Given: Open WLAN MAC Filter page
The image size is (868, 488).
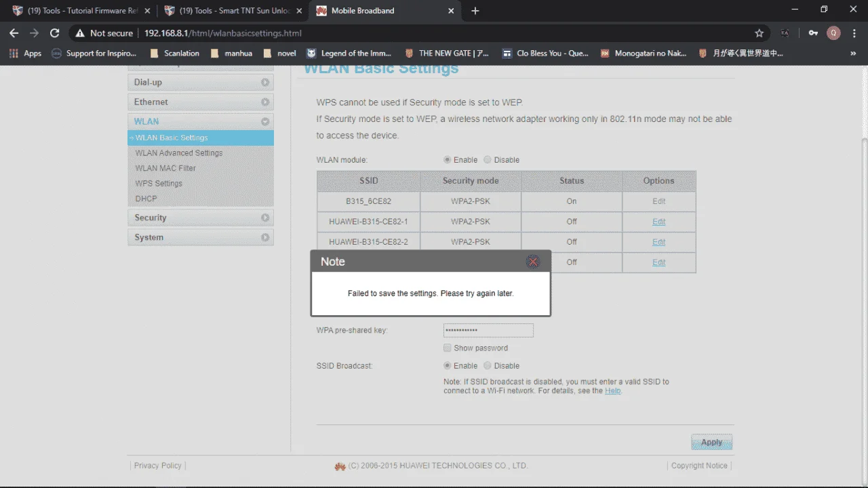Looking at the screenshot, I should (x=165, y=168).
